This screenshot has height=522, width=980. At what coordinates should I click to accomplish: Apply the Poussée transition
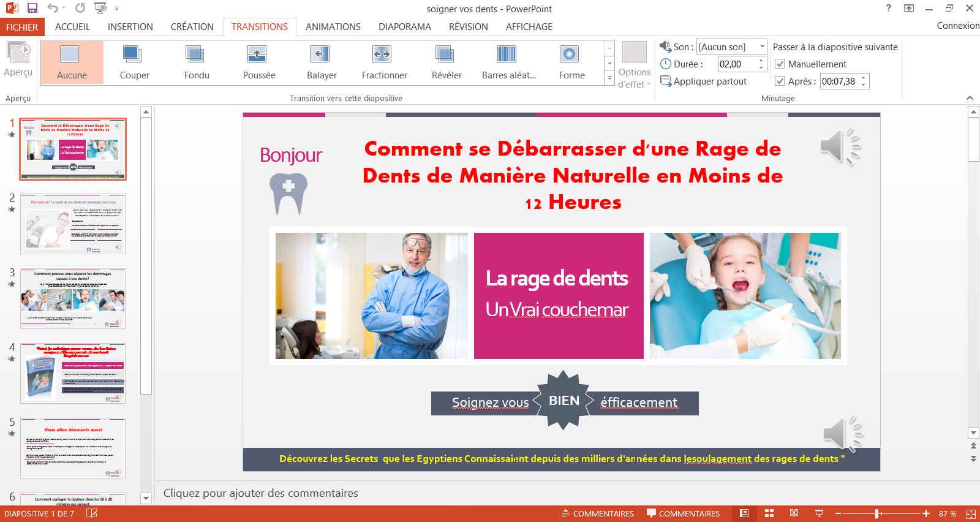click(x=258, y=62)
